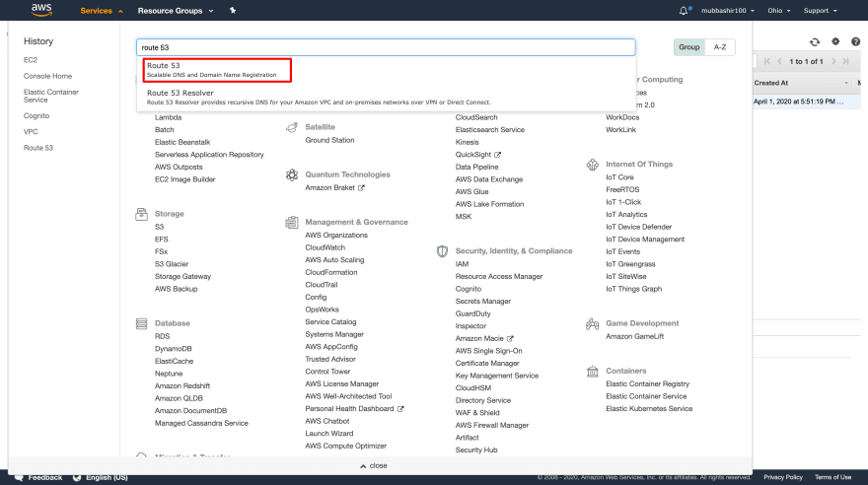Open the Ohio region dropdown

pos(779,11)
